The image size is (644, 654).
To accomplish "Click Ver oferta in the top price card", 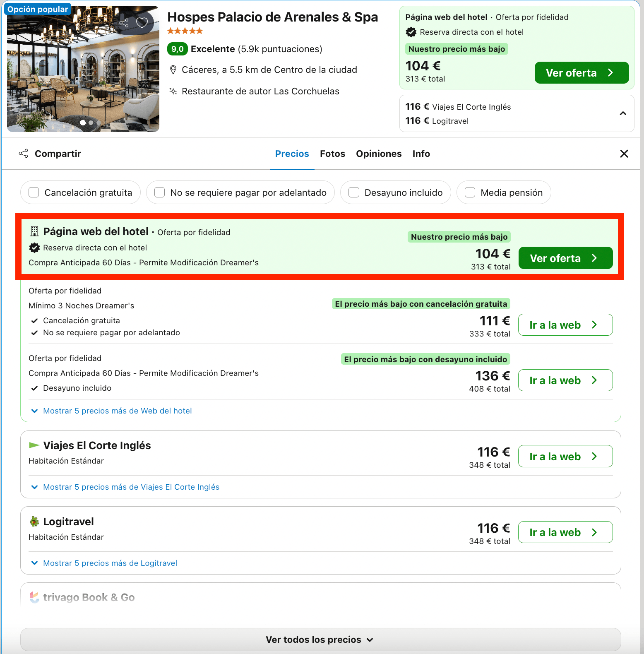I will tap(582, 73).
